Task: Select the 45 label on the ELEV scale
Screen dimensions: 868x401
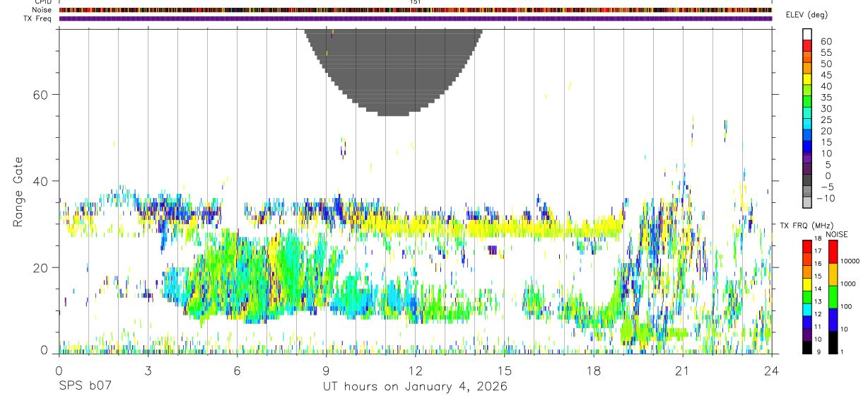Action: [826, 75]
